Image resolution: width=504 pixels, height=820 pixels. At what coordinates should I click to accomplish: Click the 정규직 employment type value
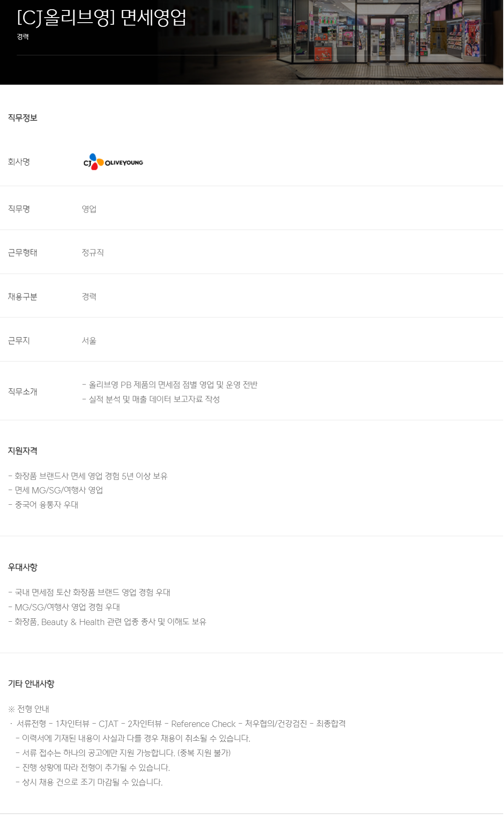[93, 252]
